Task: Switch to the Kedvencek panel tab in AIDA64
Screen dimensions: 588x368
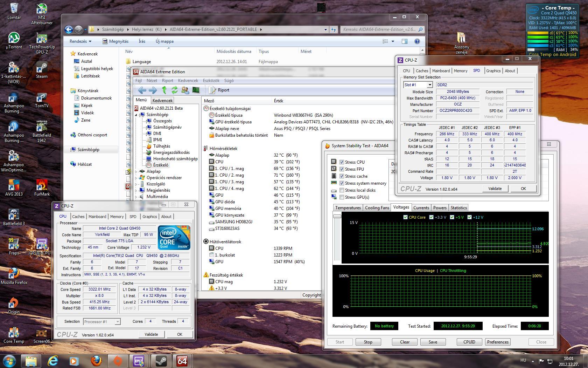Action: tap(162, 101)
